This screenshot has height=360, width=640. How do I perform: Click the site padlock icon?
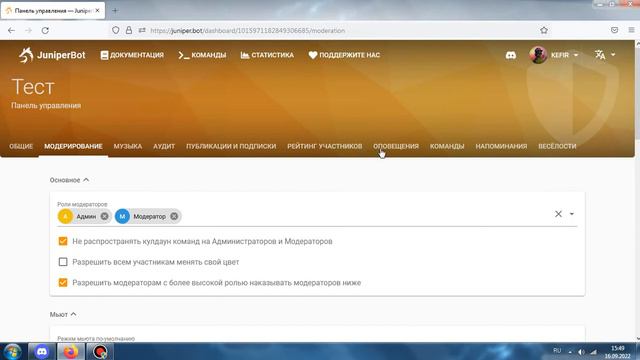point(129,30)
